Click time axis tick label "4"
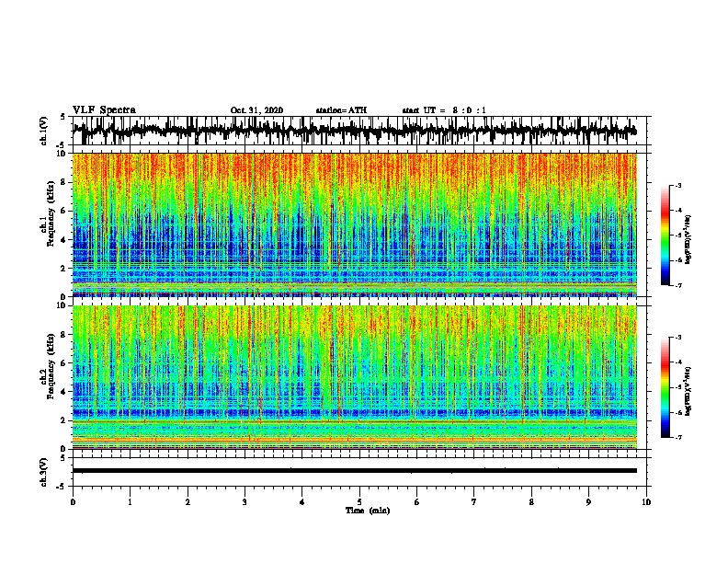The width and height of the screenshot is (728, 563). pyautogui.click(x=301, y=502)
